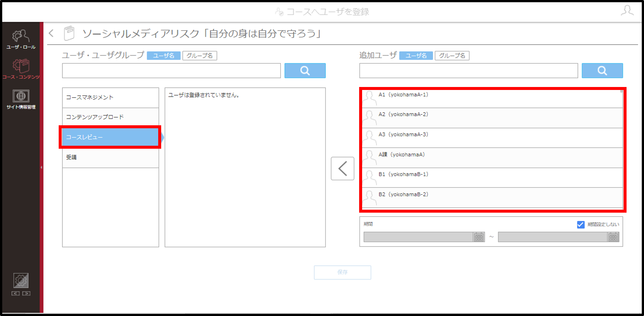
Task: Click the ユーザ・ユーザグループ search input field
Action: click(x=171, y=71)
